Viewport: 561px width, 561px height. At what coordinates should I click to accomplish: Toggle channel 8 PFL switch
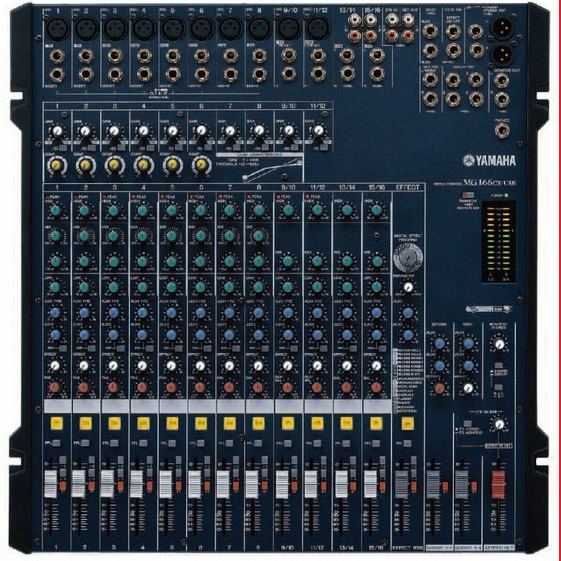click(x=259, y=443)
